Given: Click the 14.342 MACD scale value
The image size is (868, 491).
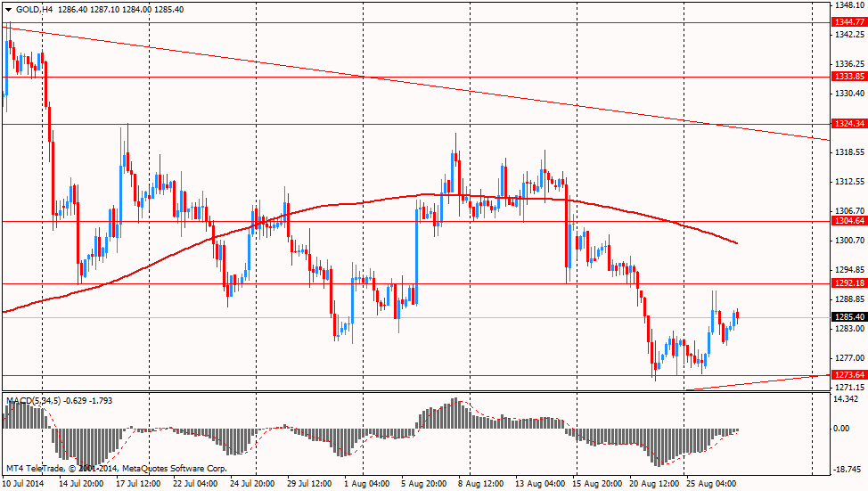Looking at the screenshot, I should point(846,398).
